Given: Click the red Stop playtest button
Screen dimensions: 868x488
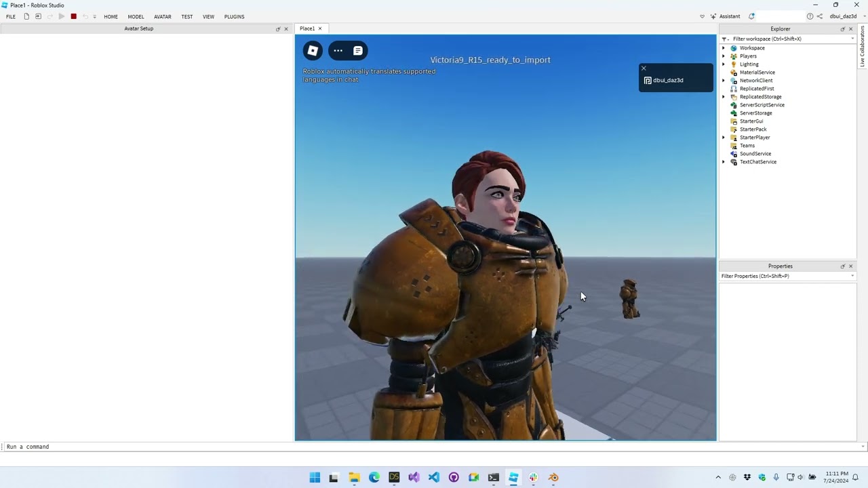Looking at the screenshot, I should tap(73, 16).
